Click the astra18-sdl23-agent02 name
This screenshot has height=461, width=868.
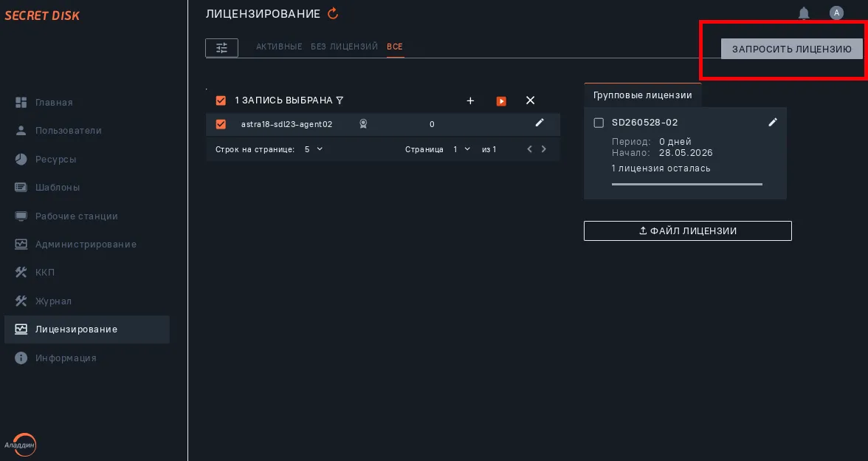[x=286, y=124]
